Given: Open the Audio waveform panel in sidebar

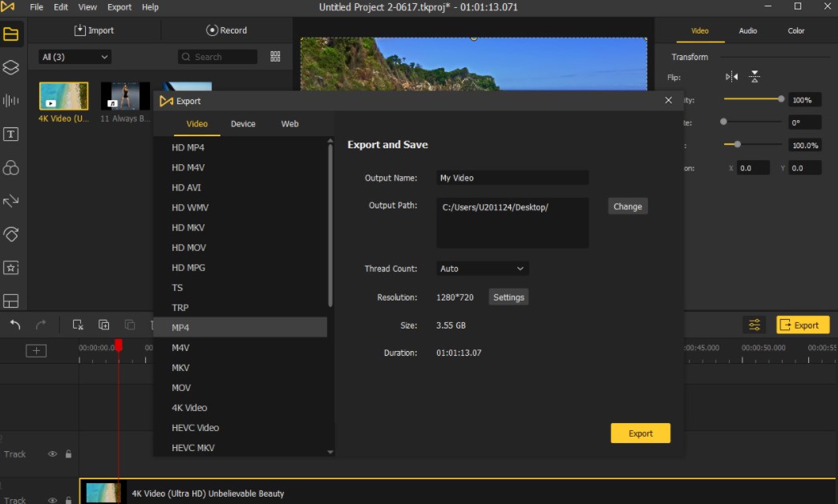Looking at the screenshot, I should [x=10, y=100].
